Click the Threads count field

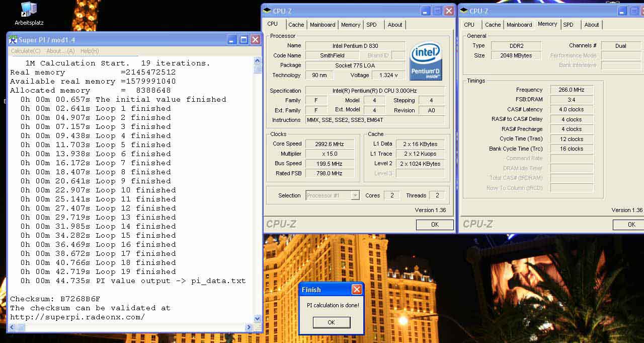[437, 195]
